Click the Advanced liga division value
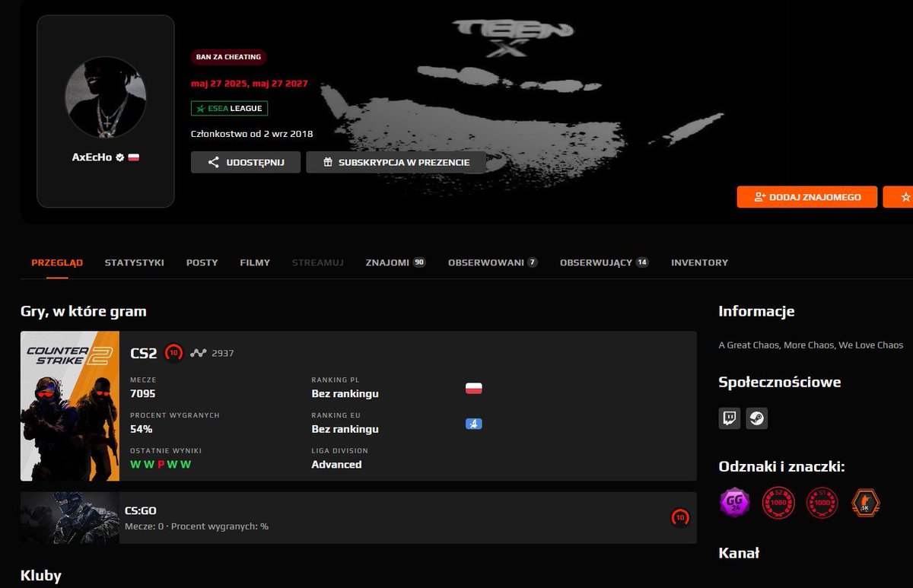Image resolution: width=913 pixels, height=588 pixels. tap(337, 464)
